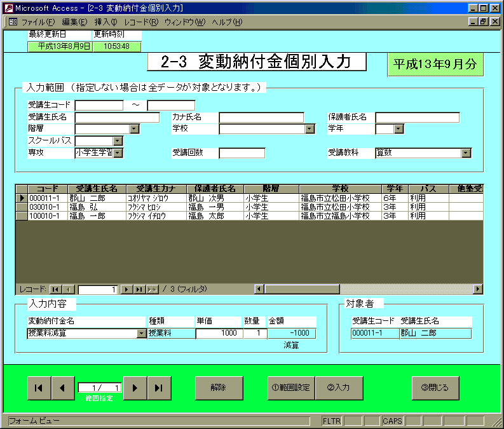Click the 単価 field showing 1000
The image size is (504, 429).
pos(219,334)
